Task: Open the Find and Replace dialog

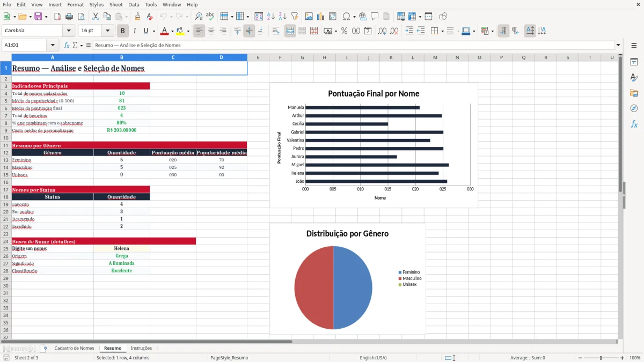Action: tap(199, 17)
